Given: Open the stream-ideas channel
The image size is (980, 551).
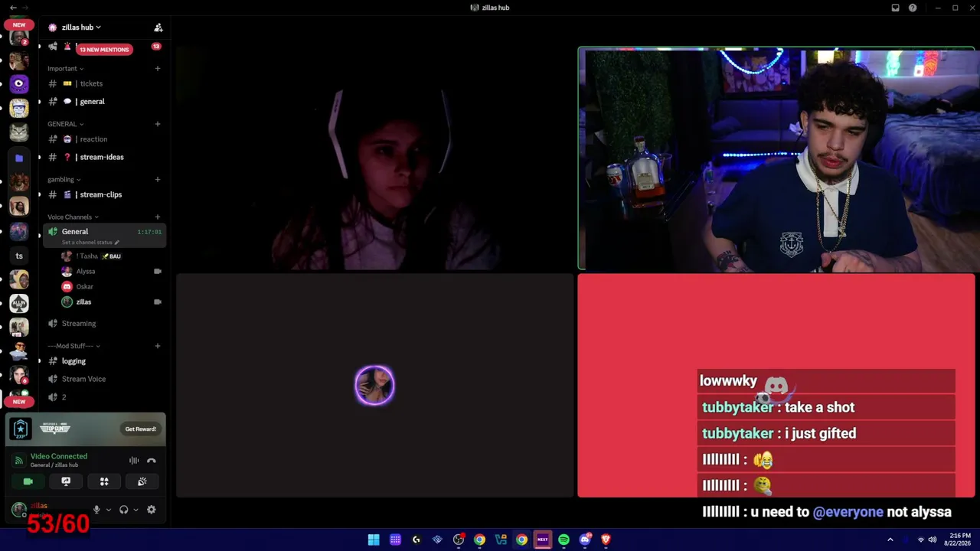Looking at the screenshot, I should point(104,157).
